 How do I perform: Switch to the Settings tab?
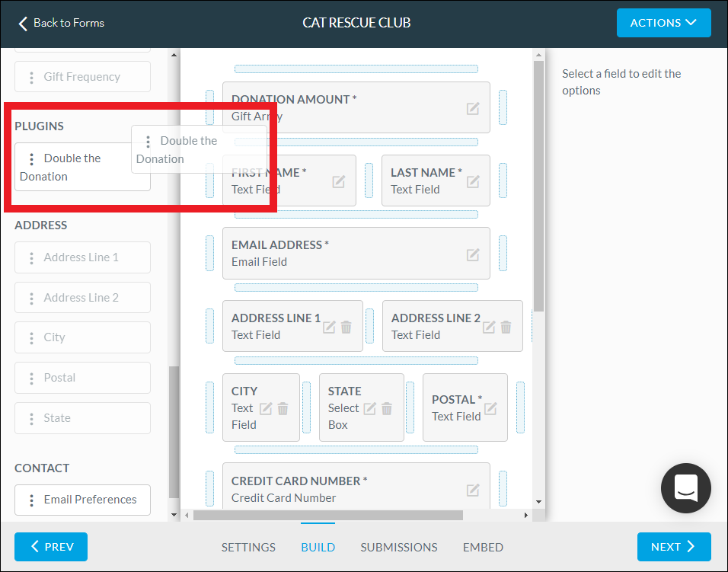(248, 548)
